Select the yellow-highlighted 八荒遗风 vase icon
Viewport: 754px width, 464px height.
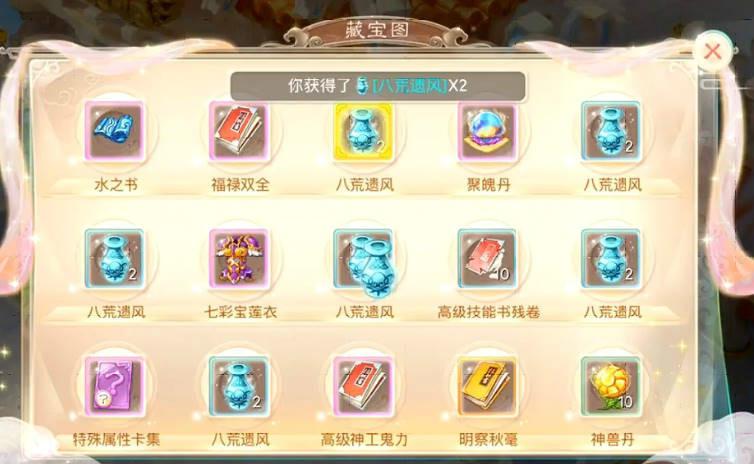point(364,131)
